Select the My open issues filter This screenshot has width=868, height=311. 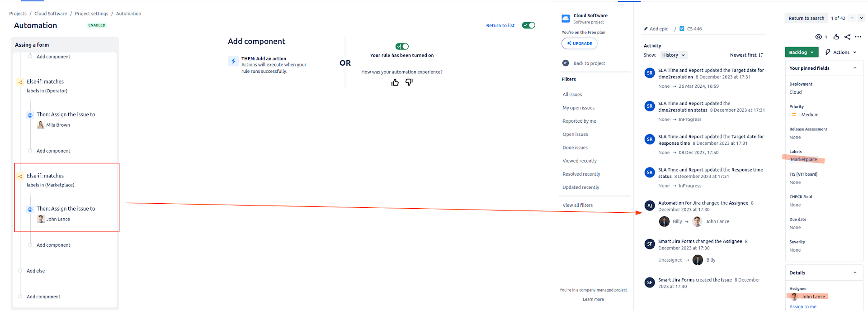pos(578,108)
